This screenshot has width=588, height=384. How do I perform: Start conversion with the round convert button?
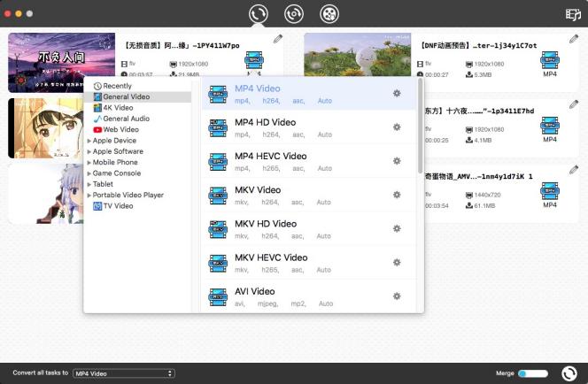[569, 373]
